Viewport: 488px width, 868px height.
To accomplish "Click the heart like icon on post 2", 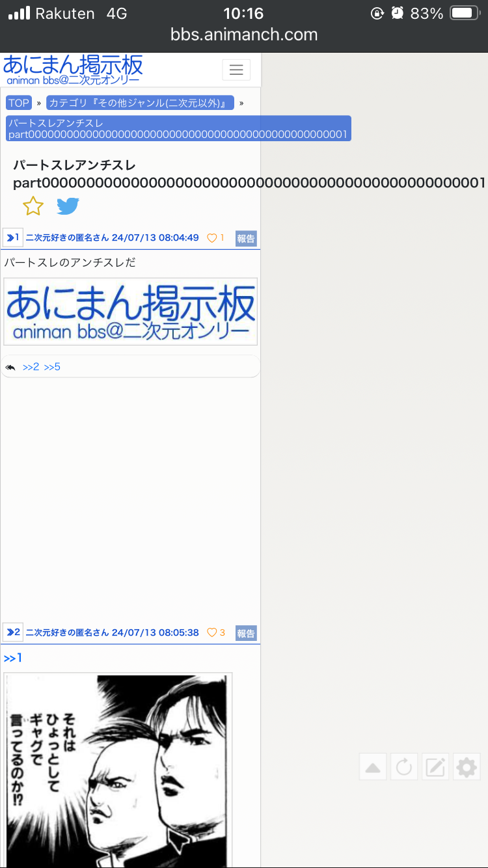I will (211, 632).
